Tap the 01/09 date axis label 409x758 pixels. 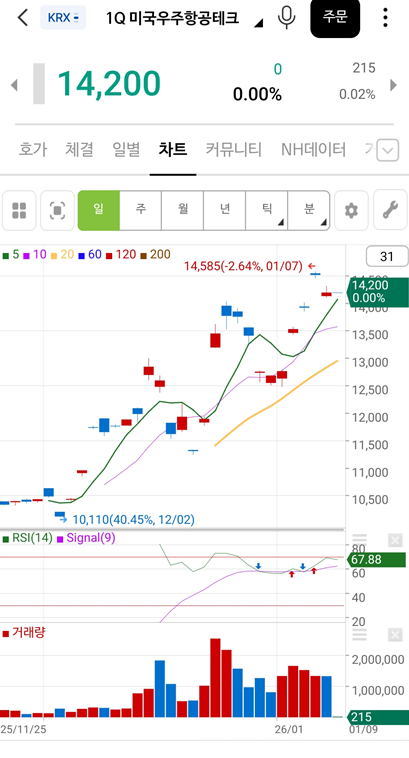click(364, 729)
